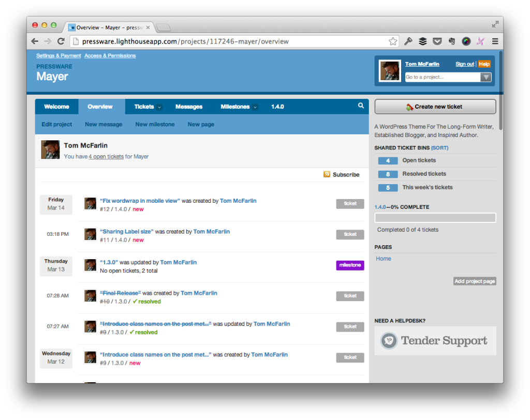The width and height of the screenshot is (530, 420).
Task: Click the key extension icon in toolbar
Action: [x=408, y=41]
